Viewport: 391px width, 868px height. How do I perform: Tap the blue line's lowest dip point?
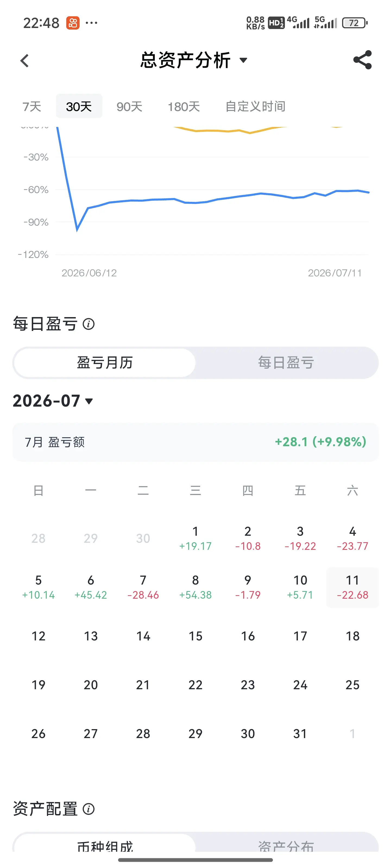[x=77, y=230]
